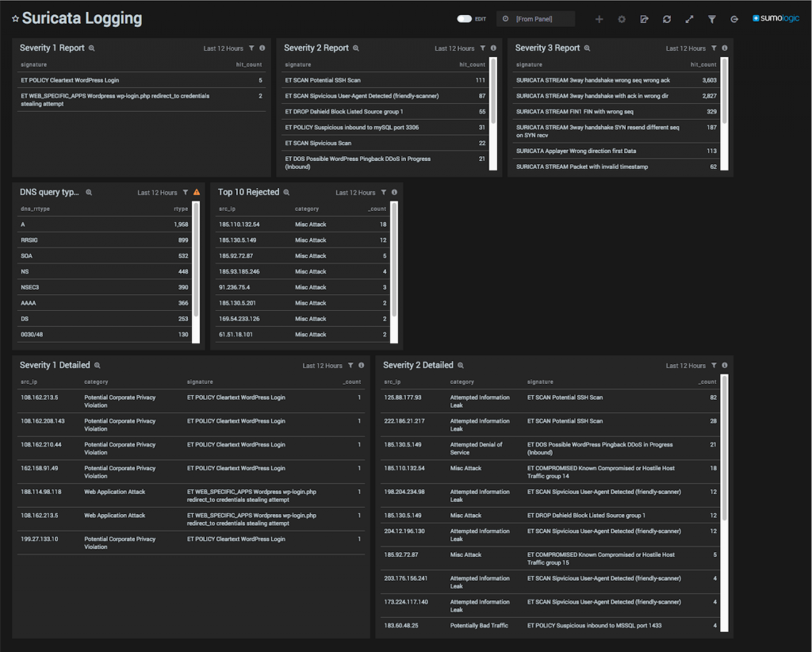Show info for Severity 1 Report panel
The image size is (812, 652).
click(x=262, y=48)
